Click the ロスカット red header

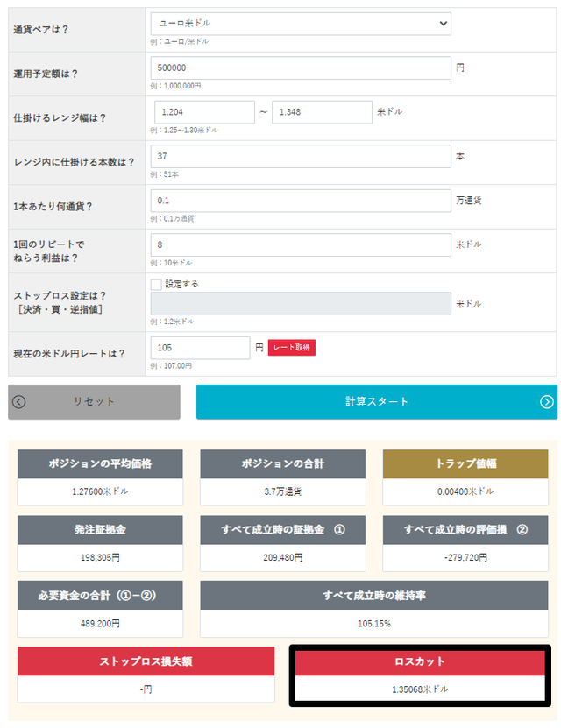coord(420,661)
